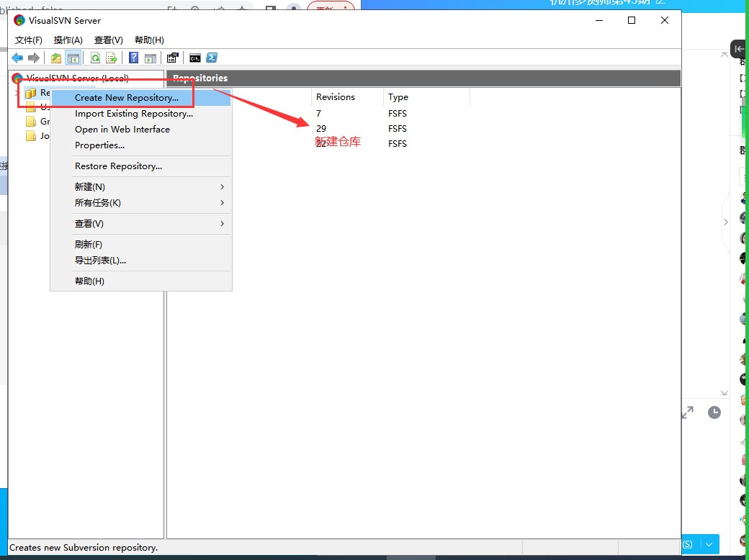Choose Open in Web Interface
The height and width of the screenshot is (560, 749).
(141, 130)
